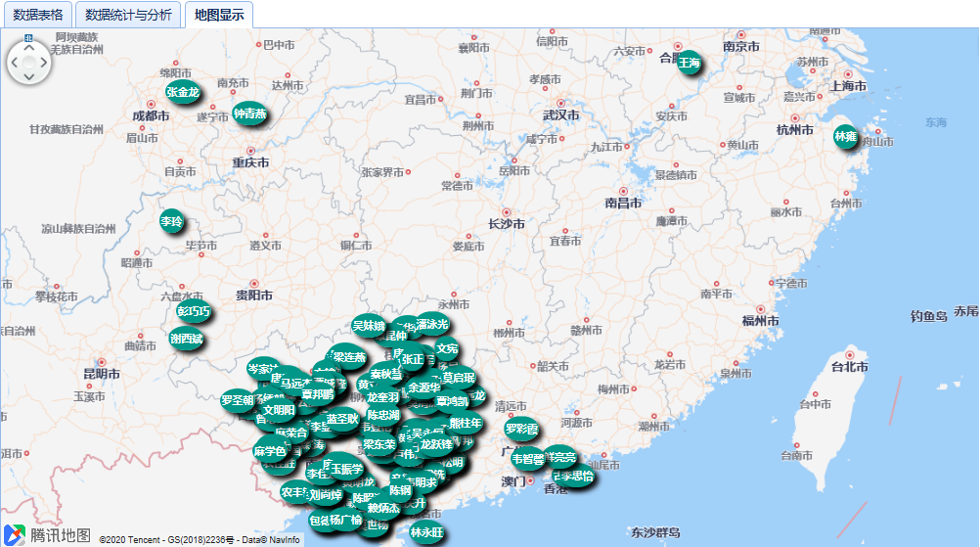Select the 谢西斌 map marker
The height and width of the screenshot is (547, 980).
(186, 339)
